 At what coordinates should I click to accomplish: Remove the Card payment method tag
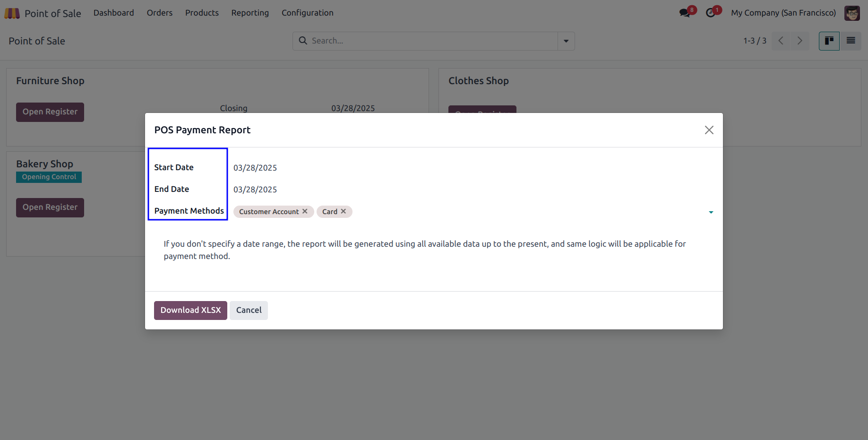[344, 211]
